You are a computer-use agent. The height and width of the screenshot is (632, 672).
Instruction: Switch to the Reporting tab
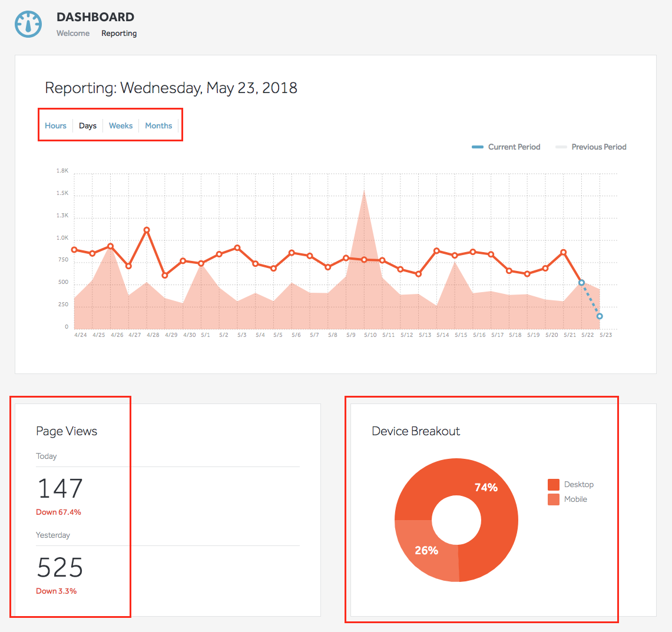click(x=119, y=34)
